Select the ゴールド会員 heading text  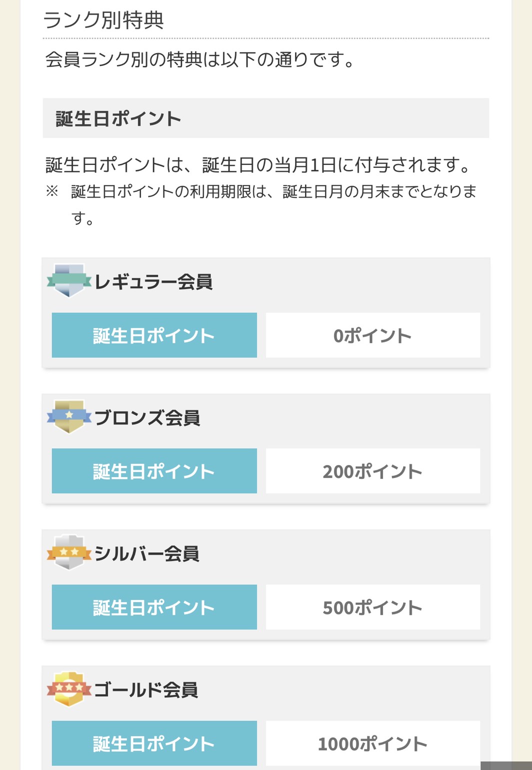click(146, 690)
